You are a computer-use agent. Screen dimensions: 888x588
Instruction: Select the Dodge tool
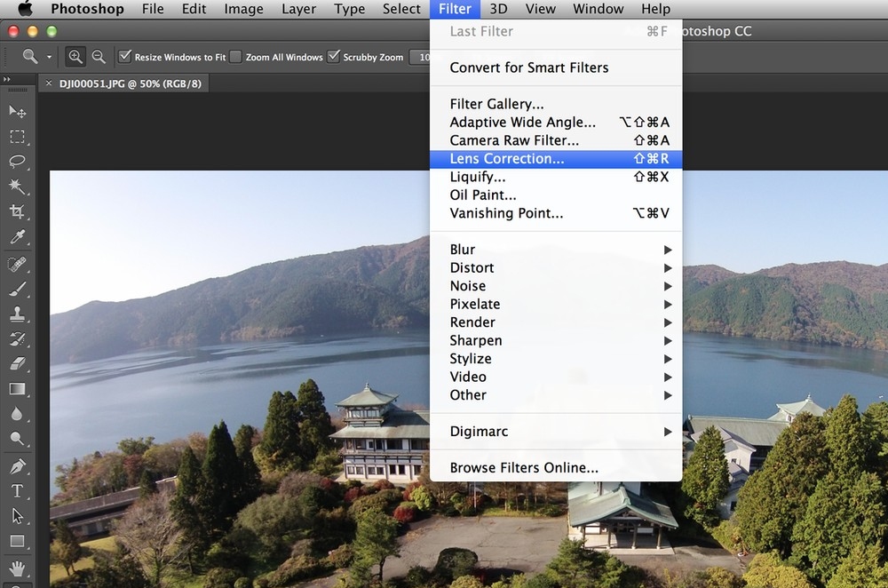point(18,439)
